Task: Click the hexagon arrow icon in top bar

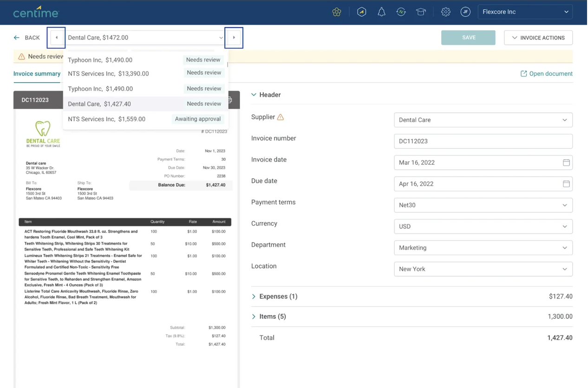Action: [x=362, y=12]
